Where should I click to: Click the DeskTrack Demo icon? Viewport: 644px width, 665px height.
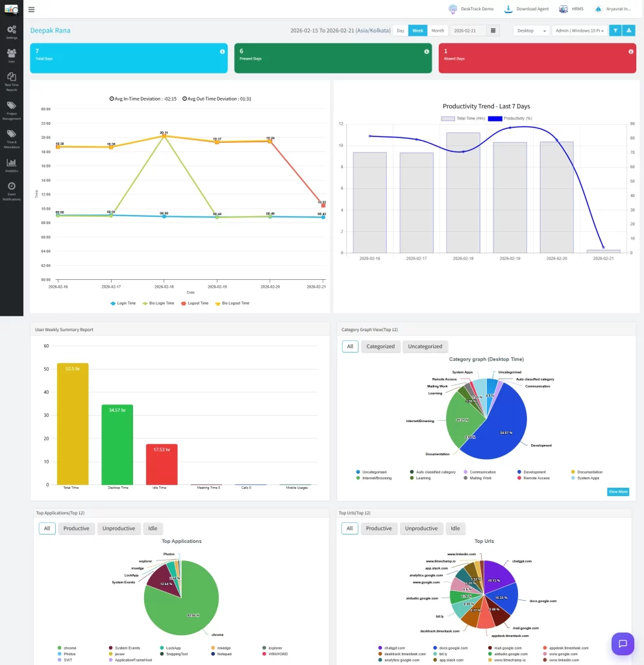pyautogui.click(x=452, y=9)
